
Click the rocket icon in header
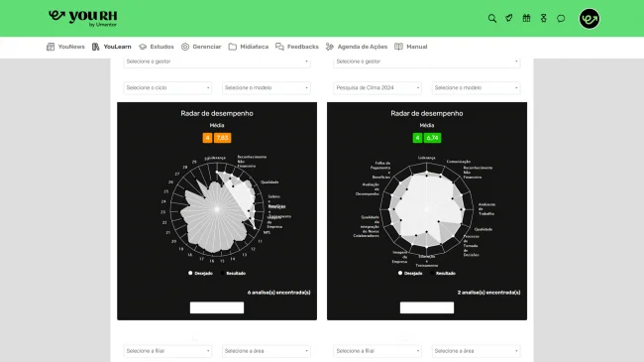coord(509,18)
